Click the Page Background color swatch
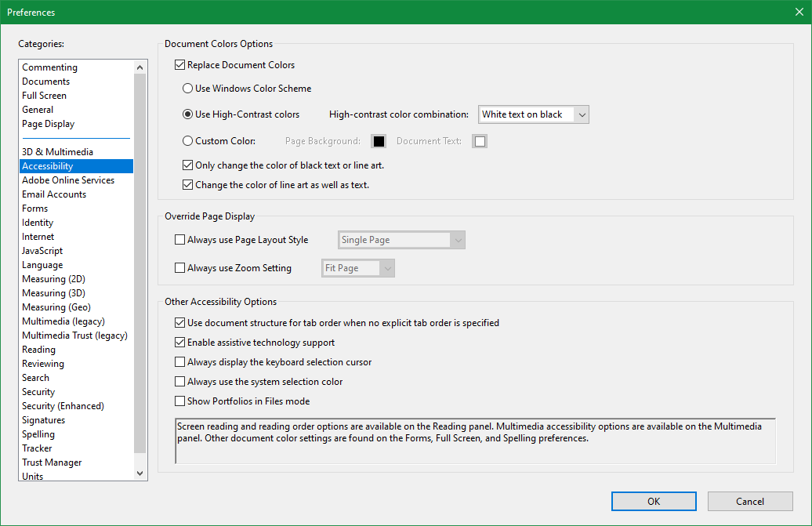This screenshot has width=812, height=526. tap(379, 141)
